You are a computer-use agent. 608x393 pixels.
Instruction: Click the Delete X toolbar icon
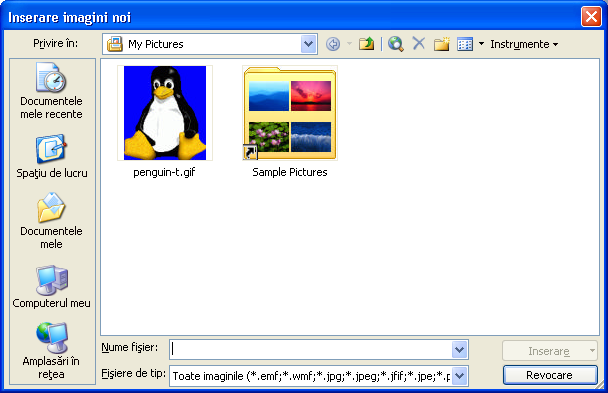coord(419,44)
